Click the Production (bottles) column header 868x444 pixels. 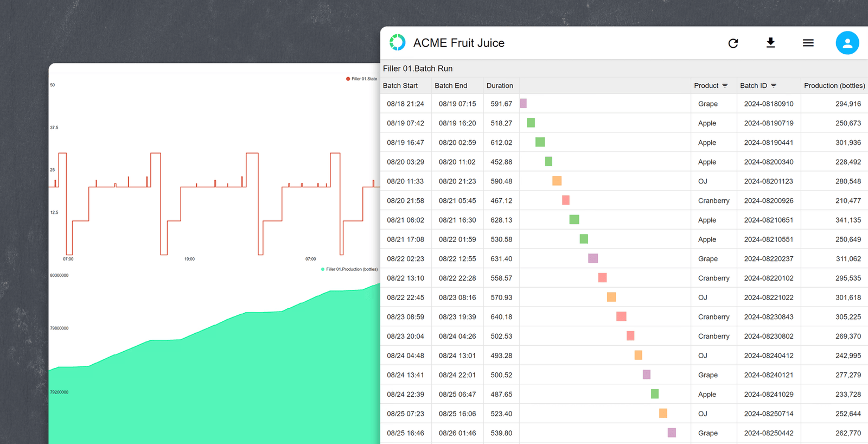click(x=834, y=86)
